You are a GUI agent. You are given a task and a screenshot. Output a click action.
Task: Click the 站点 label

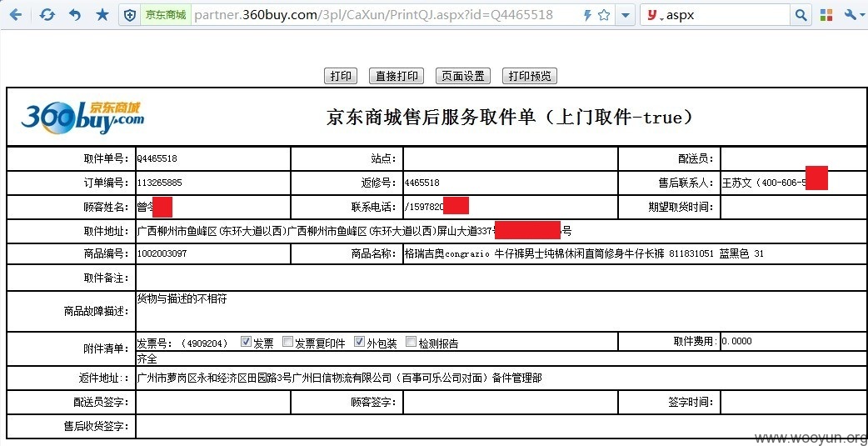(x=384, y=159)
